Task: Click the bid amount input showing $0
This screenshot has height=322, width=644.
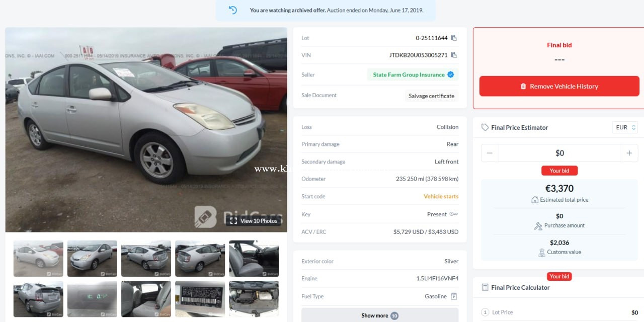Action: (x=559, y=153)
